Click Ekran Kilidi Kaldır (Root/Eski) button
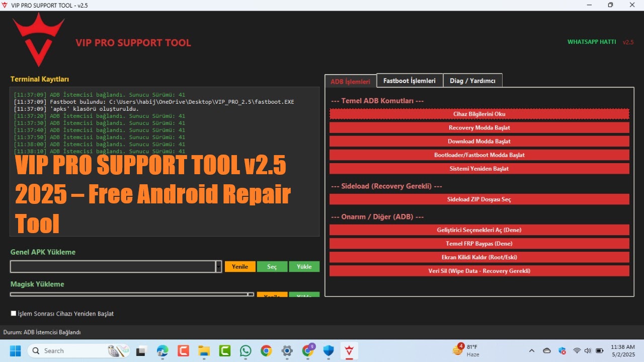This screenshot has width=644, height=362. (479, 257)
